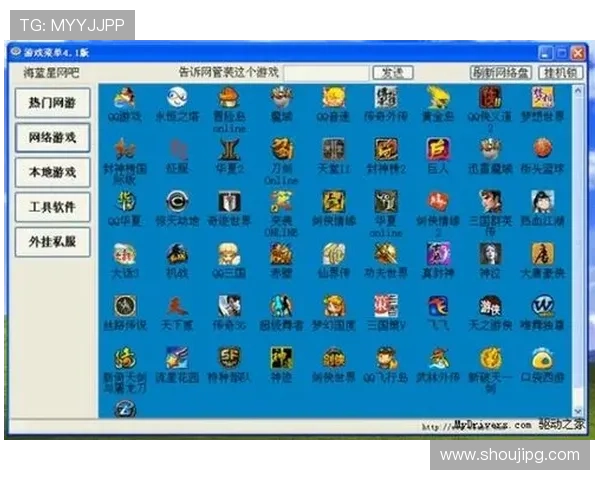Open 永恒之塔 game icon
600x480 pixels.
click(177, 98)
